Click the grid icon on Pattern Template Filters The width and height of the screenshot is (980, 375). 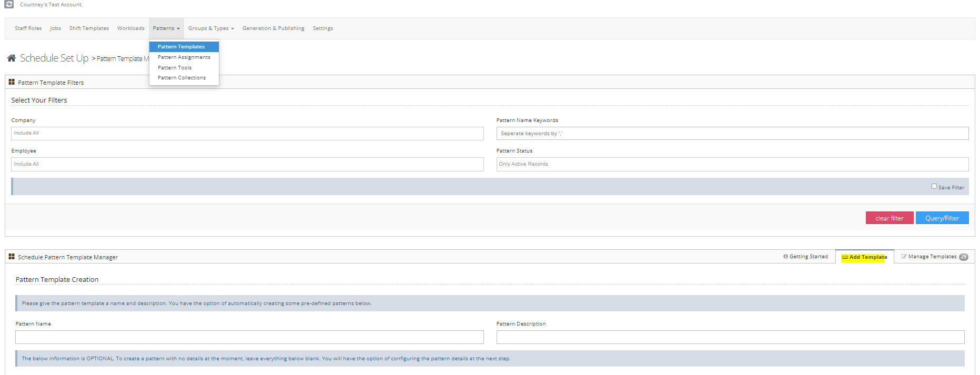tap(12, 82)
